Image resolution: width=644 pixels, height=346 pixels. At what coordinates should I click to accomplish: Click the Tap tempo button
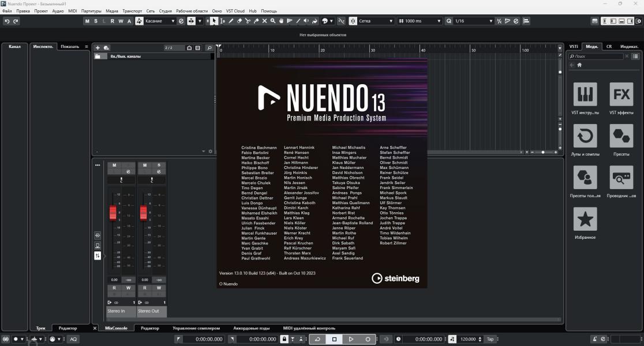coord(490,339)
